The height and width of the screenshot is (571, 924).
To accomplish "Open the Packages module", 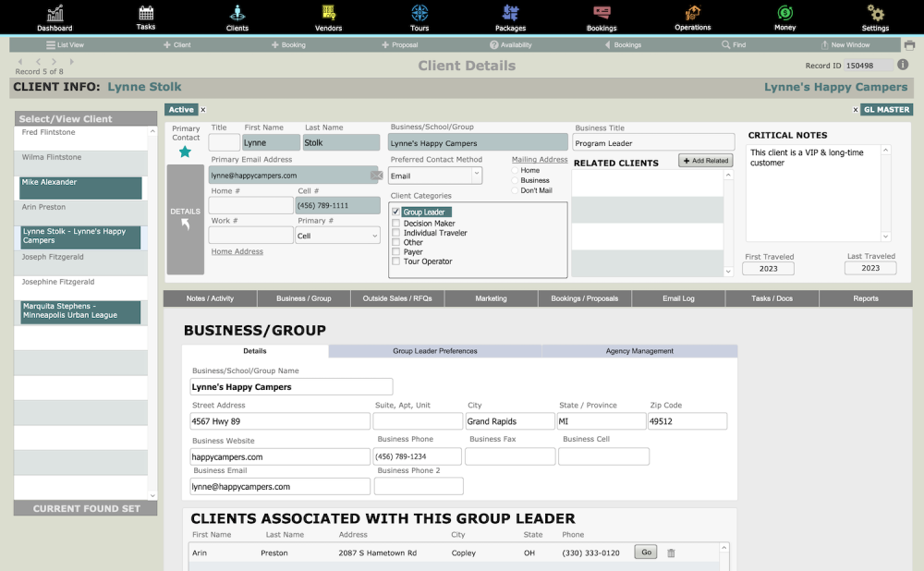I will (510, 18).
